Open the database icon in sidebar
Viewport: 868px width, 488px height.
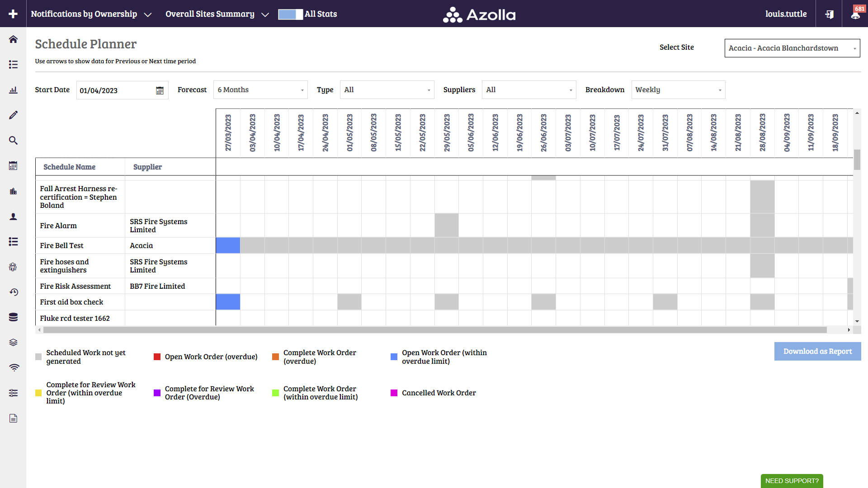point(13,317)
